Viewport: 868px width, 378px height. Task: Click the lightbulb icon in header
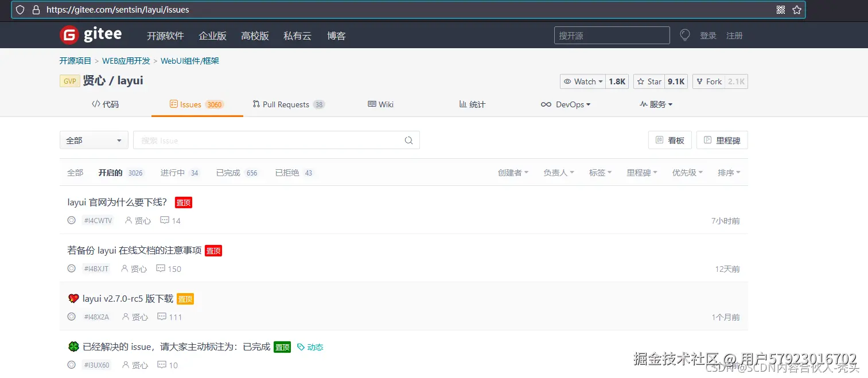684,35
